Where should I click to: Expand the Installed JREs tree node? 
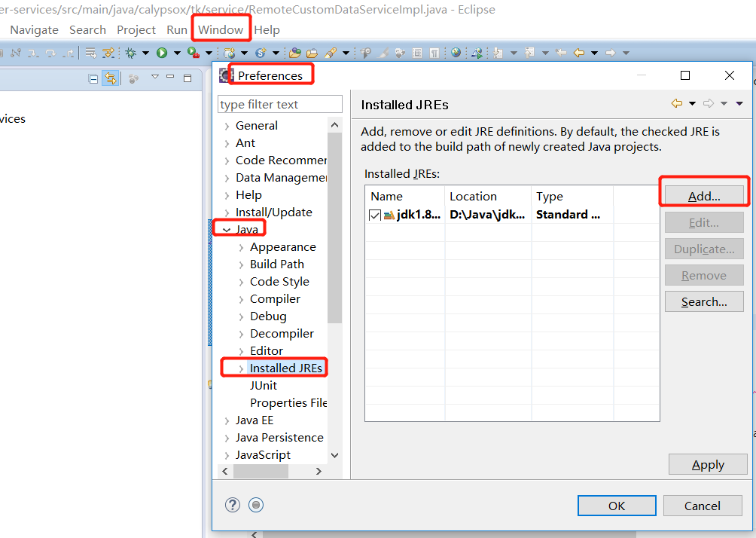point(241,368)
